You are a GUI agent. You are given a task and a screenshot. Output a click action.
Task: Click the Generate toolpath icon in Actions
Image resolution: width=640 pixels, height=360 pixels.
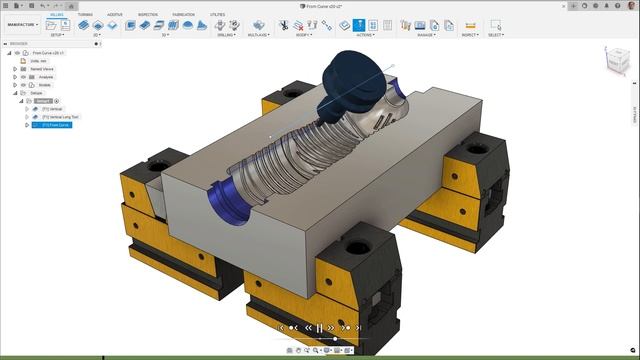344,25
